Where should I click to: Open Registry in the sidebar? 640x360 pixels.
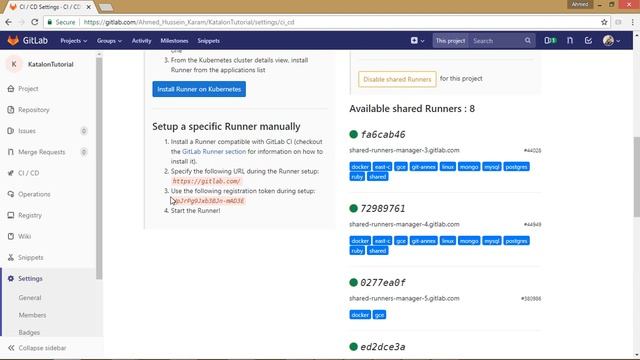click(30, 215)
